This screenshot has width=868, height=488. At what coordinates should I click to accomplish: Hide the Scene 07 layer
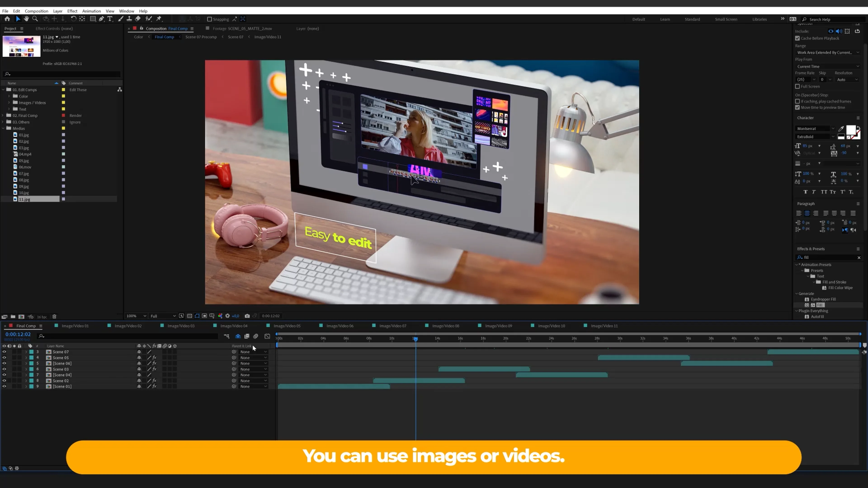(x=4, y=352)
